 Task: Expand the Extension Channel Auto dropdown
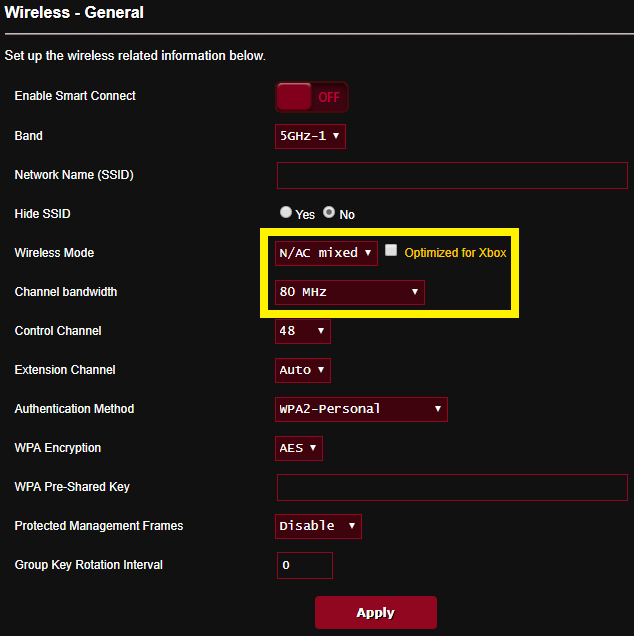pos(302,370)
